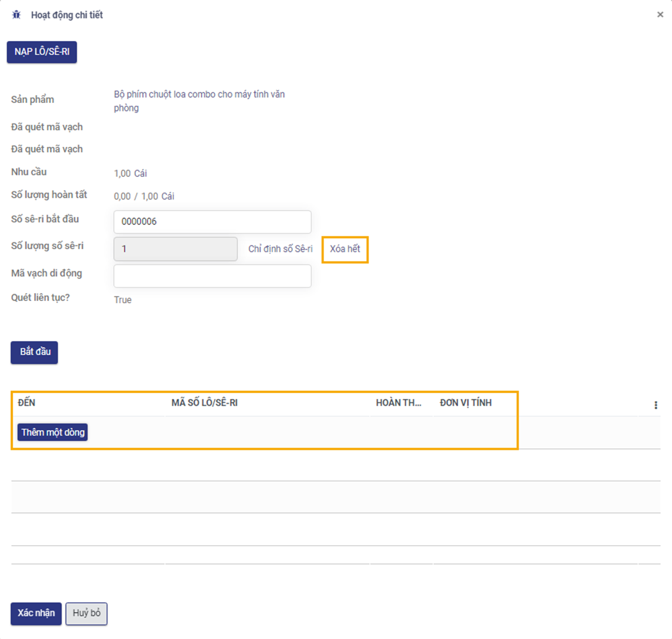The width and height of the screenshot is (672, 639).
Task: Click the debug bug icon in header
Action: pos(17,15)
